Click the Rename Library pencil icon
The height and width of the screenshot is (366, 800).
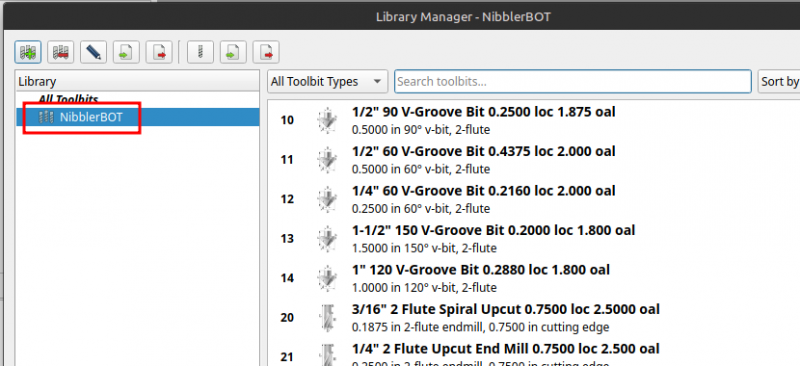click(x=93, y=52)
